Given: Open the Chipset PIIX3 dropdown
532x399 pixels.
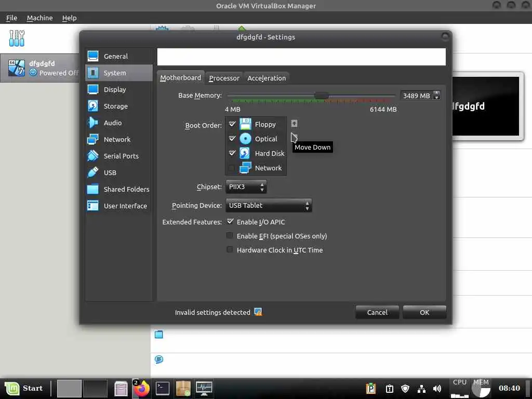Looking at the screenshot, I should tap(246, 187).
